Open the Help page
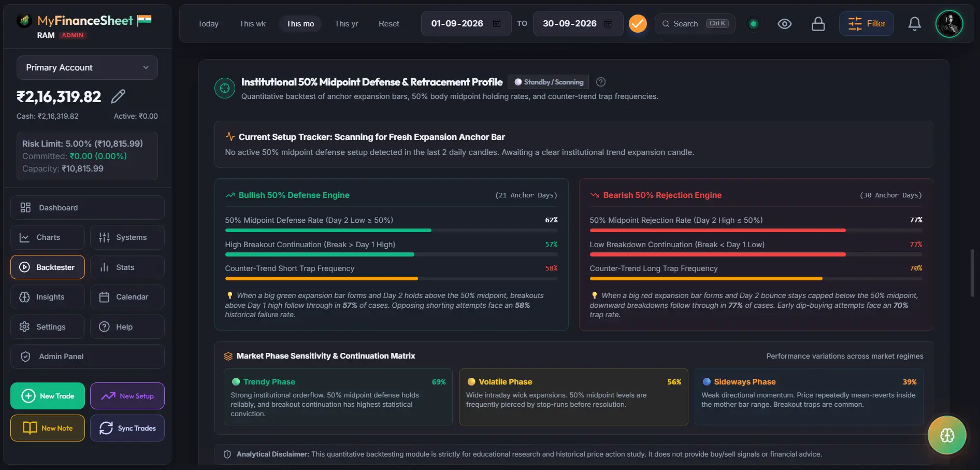The height and width of the screenshot is (470, 980). click(x=127, y=327)
